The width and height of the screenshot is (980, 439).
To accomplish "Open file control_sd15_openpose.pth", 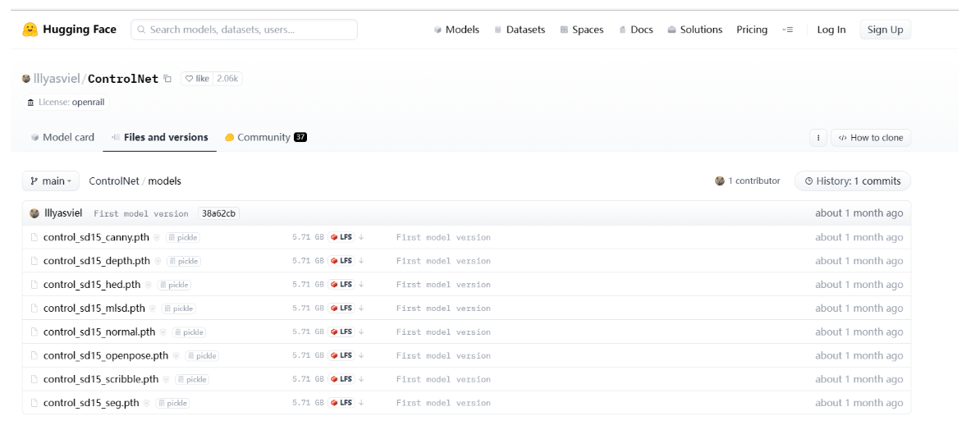I will pyautogui.click(x=106, y=356).
